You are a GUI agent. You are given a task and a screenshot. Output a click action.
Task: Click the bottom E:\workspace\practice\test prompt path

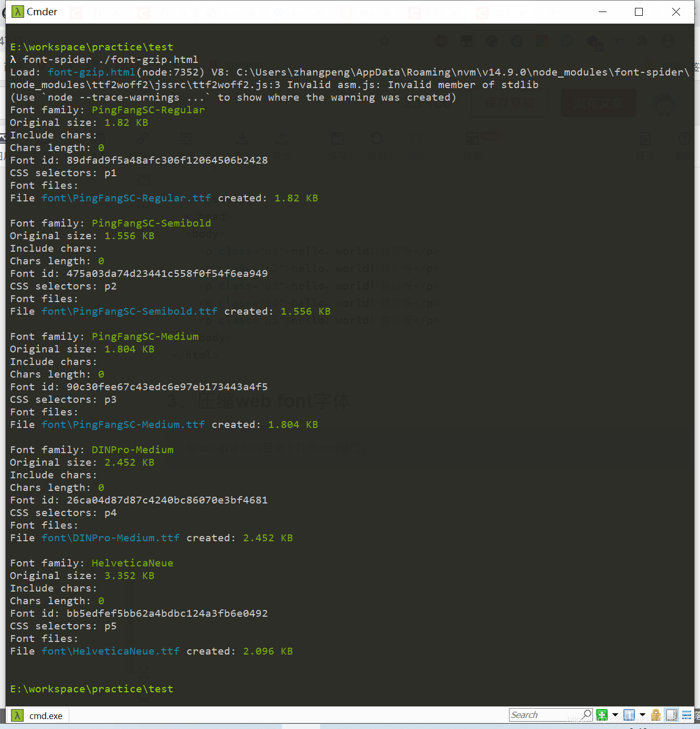91,689
